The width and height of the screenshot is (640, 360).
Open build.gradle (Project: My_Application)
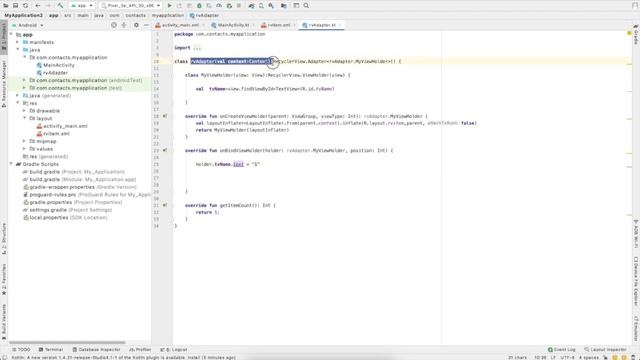coord(74,172)
